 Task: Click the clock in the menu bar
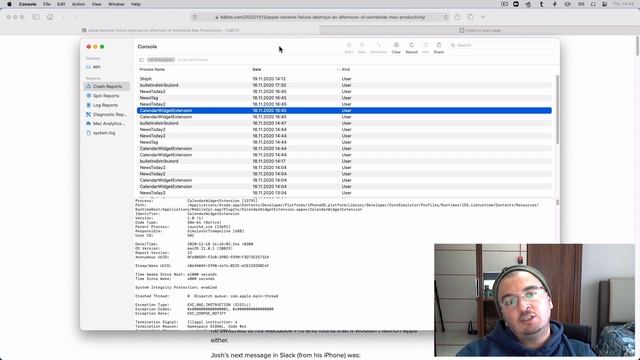pyautogui.click(x=623, y=4)
